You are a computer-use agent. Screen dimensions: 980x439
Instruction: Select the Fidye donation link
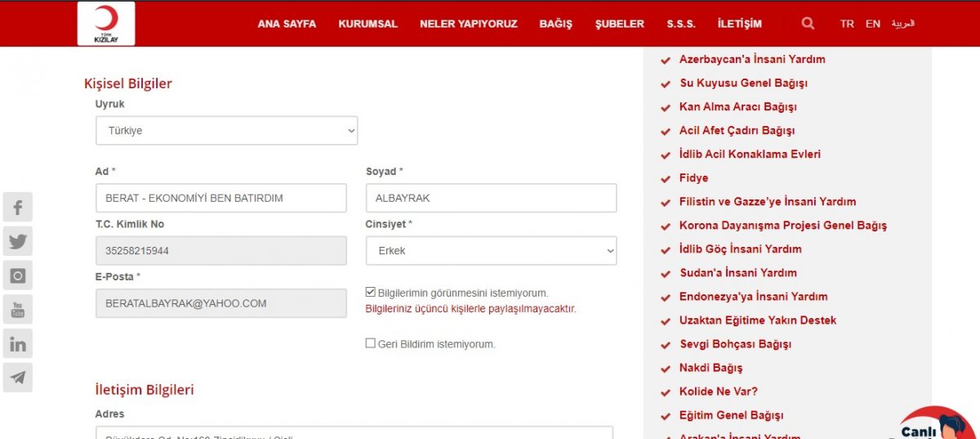693,178
